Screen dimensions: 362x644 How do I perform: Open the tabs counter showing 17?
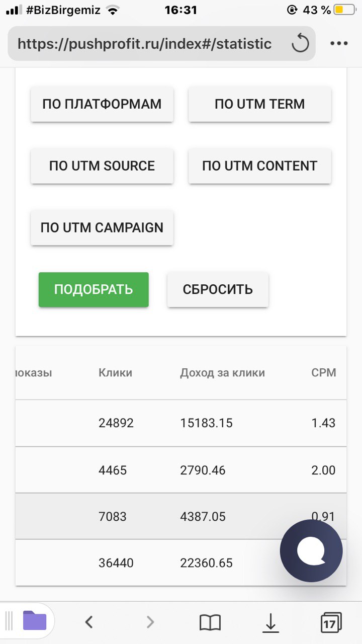331,622
